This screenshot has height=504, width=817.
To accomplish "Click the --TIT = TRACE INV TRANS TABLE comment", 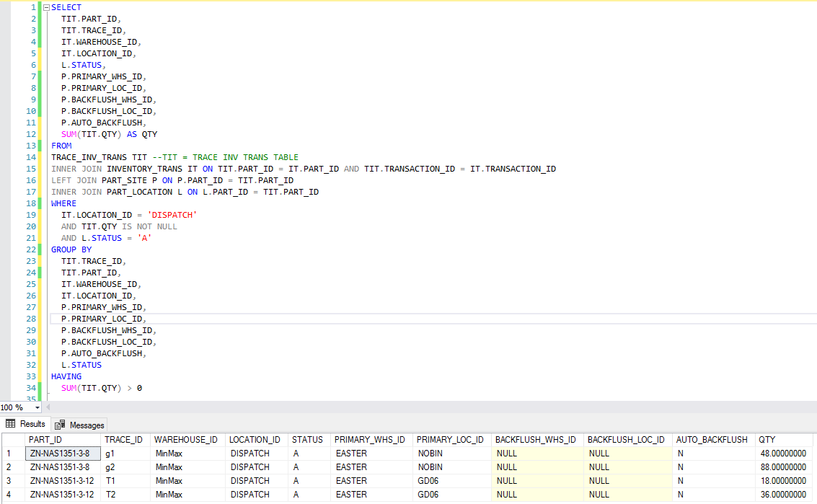I will 226,157.
